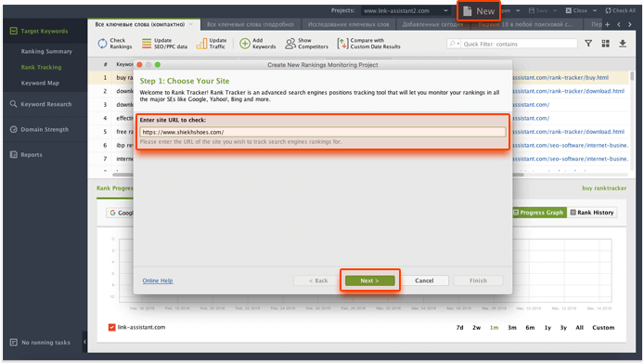Select Custom time range
The height and width of the screenshot is (364, 644).
(x=603, y=328)
